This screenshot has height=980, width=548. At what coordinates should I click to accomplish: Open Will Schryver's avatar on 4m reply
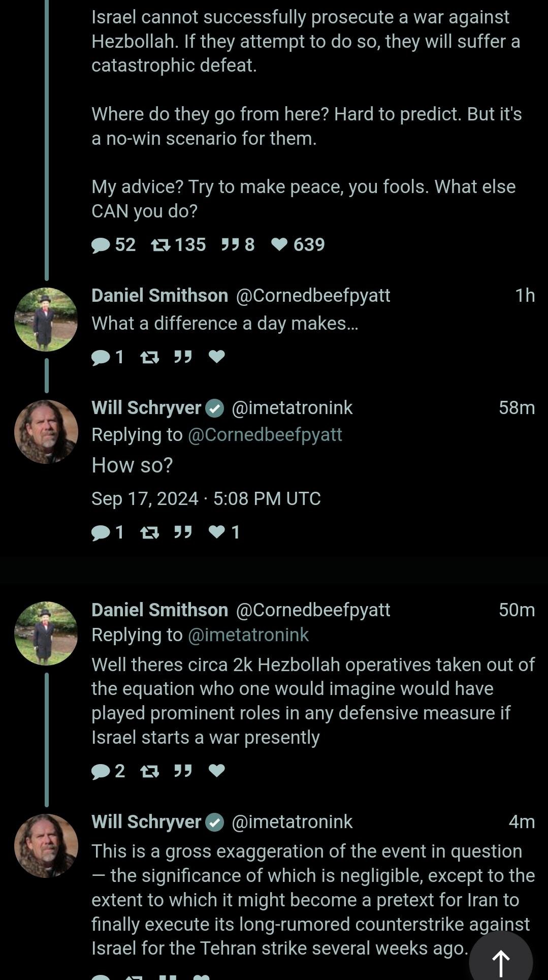46,846
